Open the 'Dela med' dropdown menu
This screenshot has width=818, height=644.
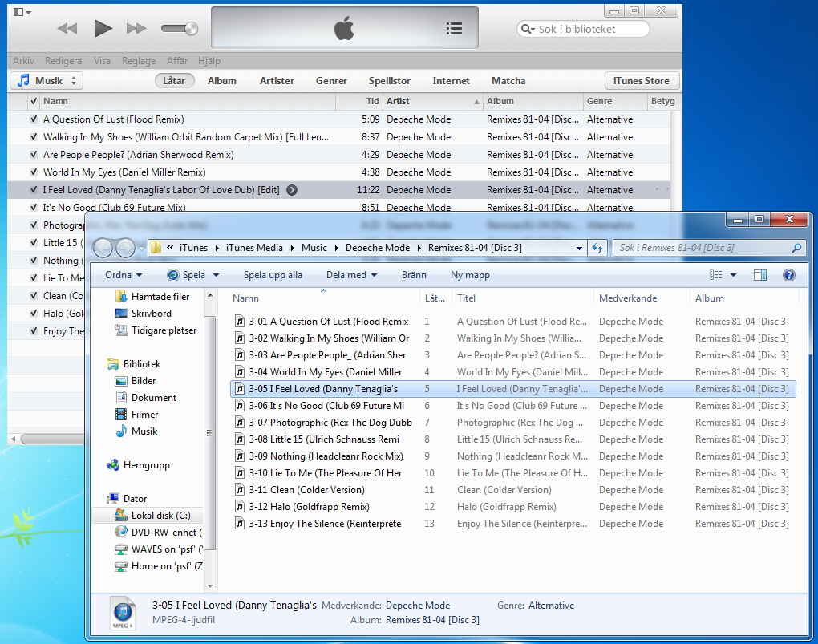pos(351,275)
